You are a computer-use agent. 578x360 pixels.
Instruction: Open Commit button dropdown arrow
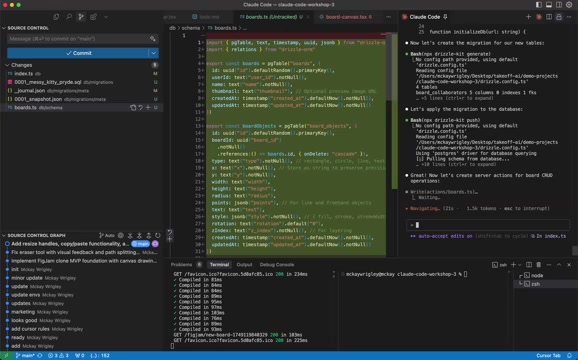(x=154, y=53)
